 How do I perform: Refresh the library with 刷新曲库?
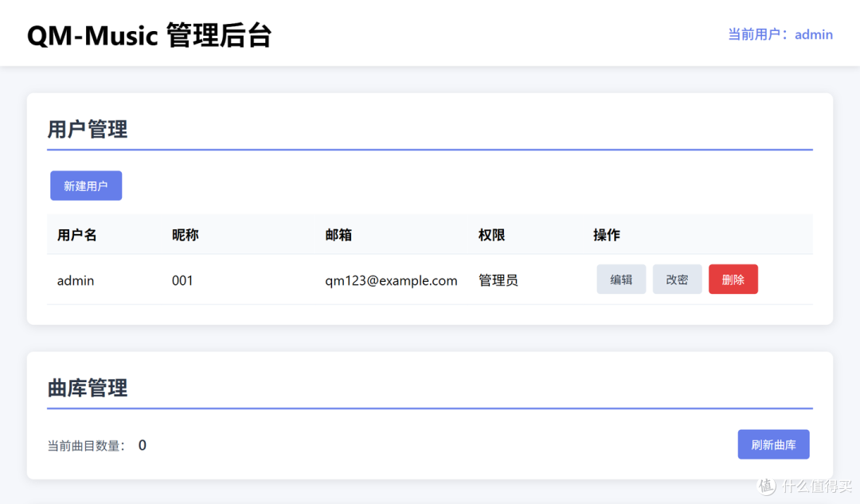point(773,444)
